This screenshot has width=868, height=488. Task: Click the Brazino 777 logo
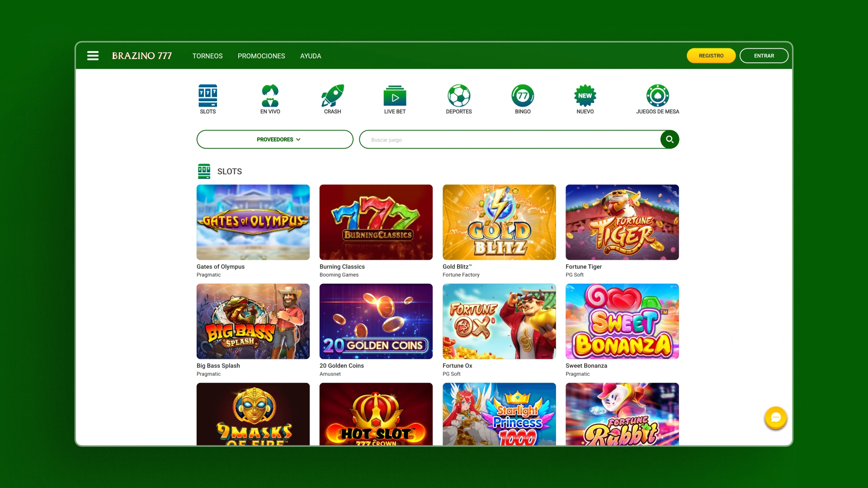coord(142,56)
